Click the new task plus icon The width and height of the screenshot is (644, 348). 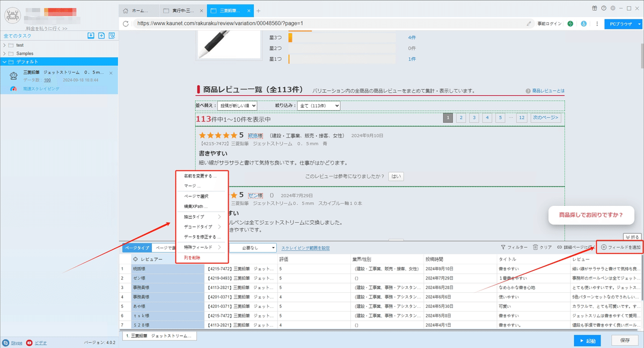click(101, 35)
